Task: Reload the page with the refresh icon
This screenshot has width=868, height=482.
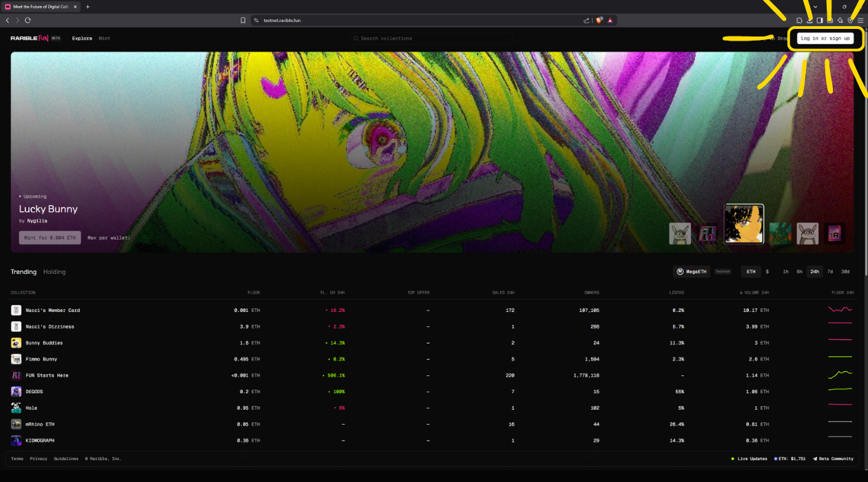Action: (28, 21)
